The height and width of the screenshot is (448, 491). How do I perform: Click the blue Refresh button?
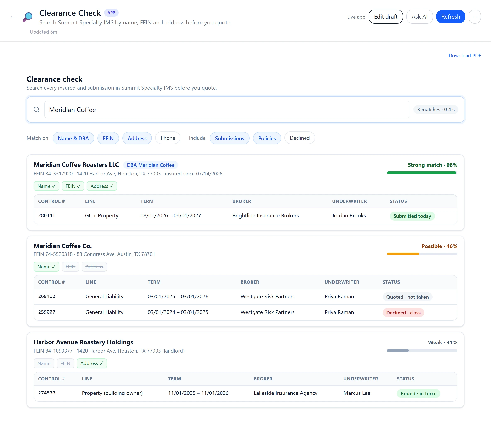[x=450, y=17]
